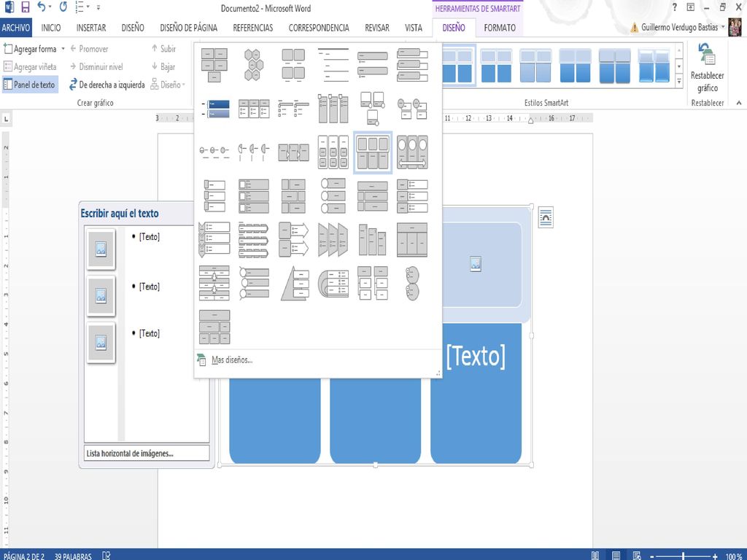Click the second picture placeholder in text pane

(101, 296)
